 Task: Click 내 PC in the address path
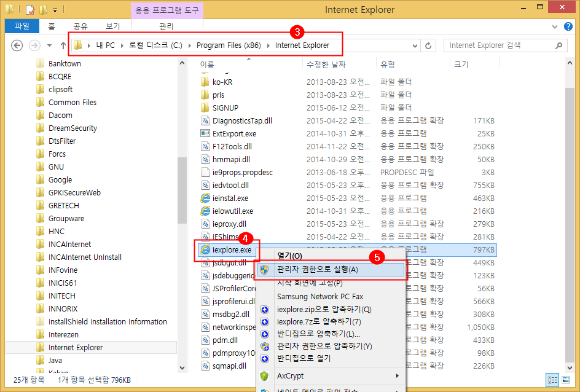[x=106, y=45]
